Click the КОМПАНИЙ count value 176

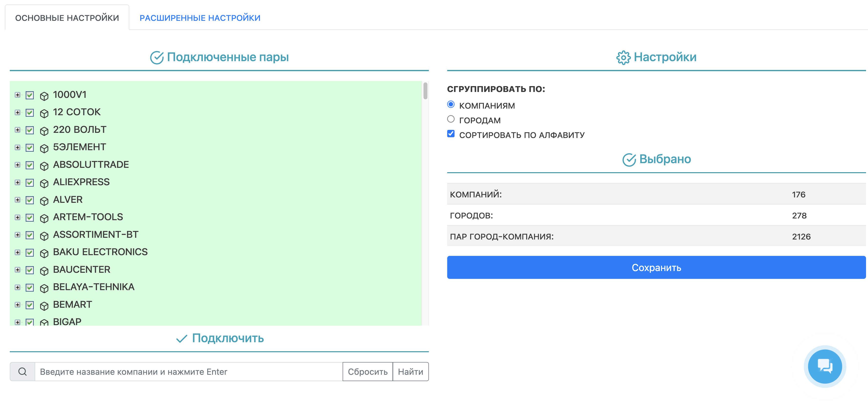pos(798,194)
